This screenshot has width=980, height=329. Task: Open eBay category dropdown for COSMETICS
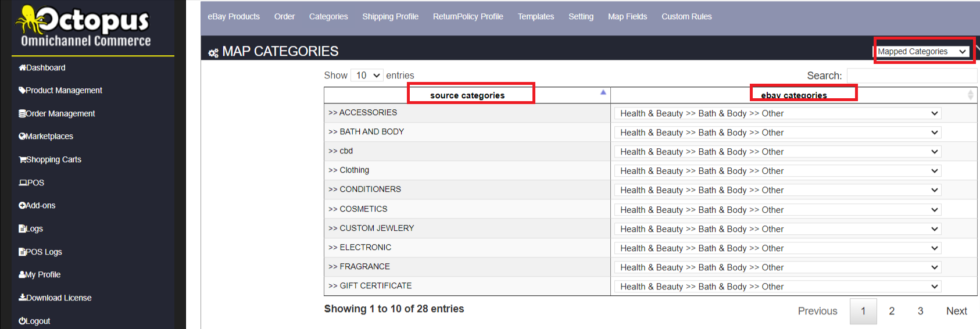778,210
